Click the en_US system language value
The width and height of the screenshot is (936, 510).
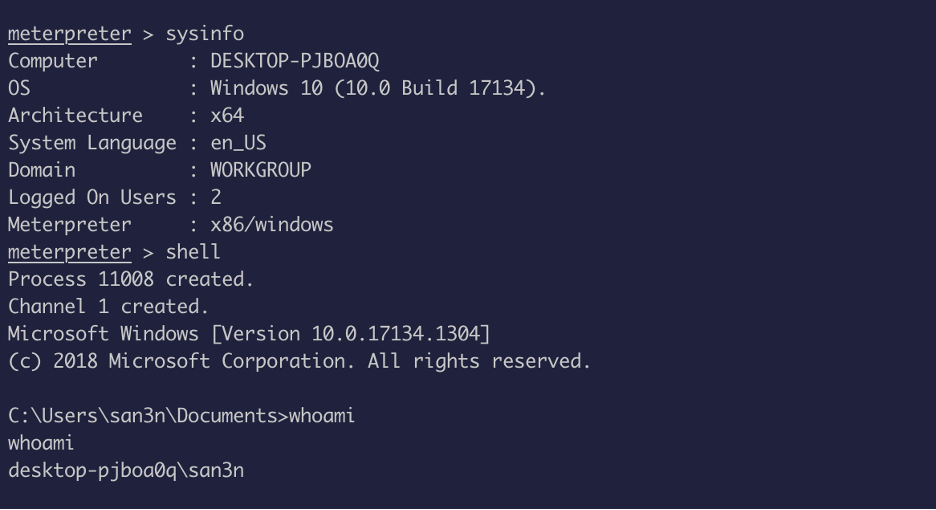coord(238,143)
